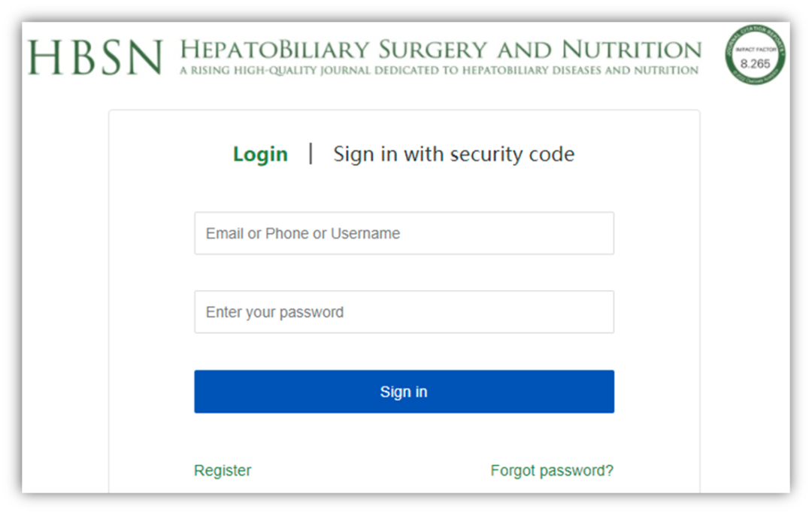Viewport: 812px width, 515px height.
Task: Click the divider between Login and security code
Action: pos(311,154)
